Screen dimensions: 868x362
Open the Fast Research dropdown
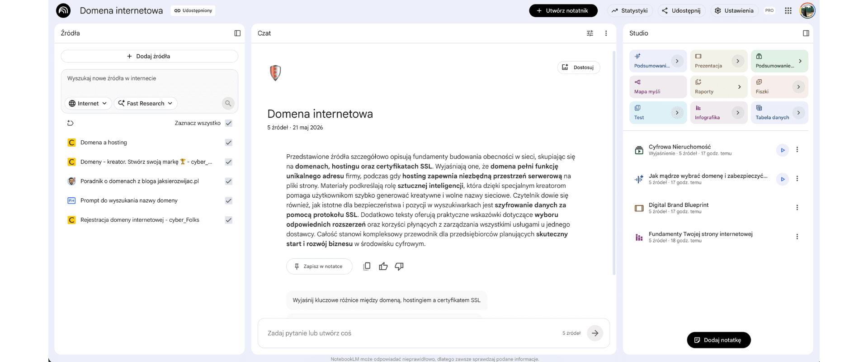click(146, 103)
